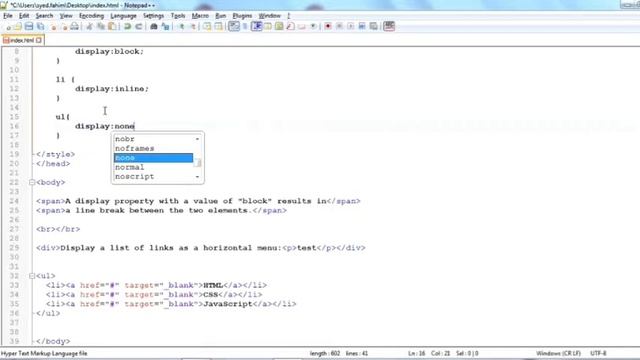Create a new file with New toolbar icon
The height and width of the screenshot is (360, 640).
tap(8, 27)
